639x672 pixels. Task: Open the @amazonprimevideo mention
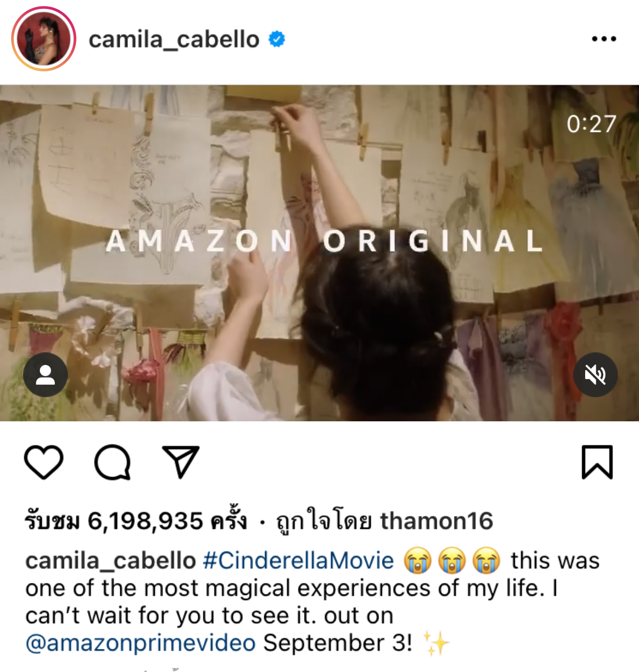pyautogui.click(x=140, y=643)
